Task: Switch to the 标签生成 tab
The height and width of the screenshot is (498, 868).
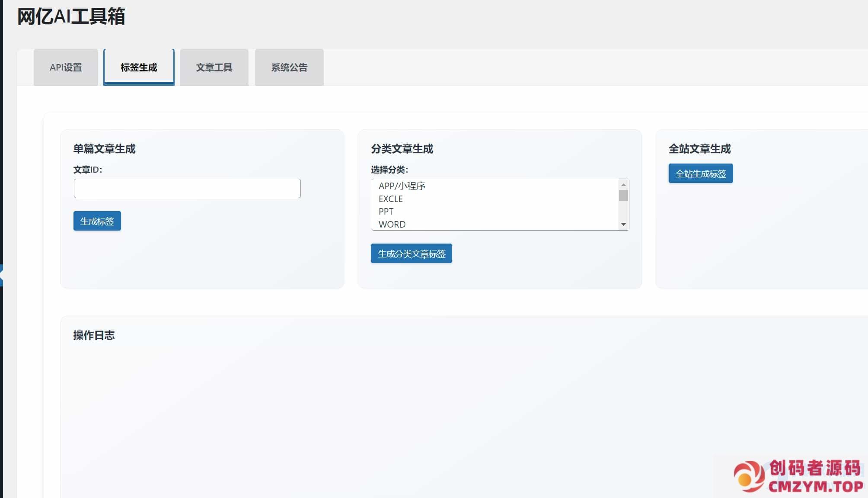Action: tap(139, 67)
